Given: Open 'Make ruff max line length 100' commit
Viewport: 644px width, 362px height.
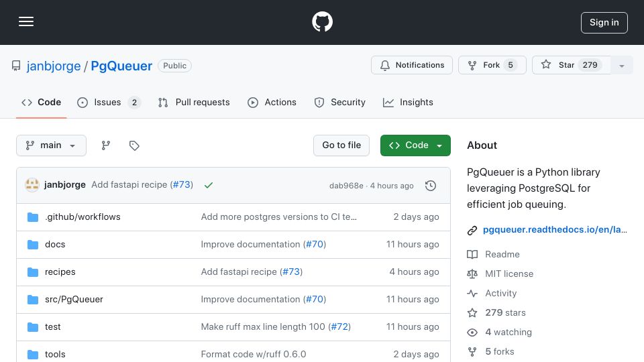Looking at the screenshot, I should pyautogui.click(x=263, y=326).
